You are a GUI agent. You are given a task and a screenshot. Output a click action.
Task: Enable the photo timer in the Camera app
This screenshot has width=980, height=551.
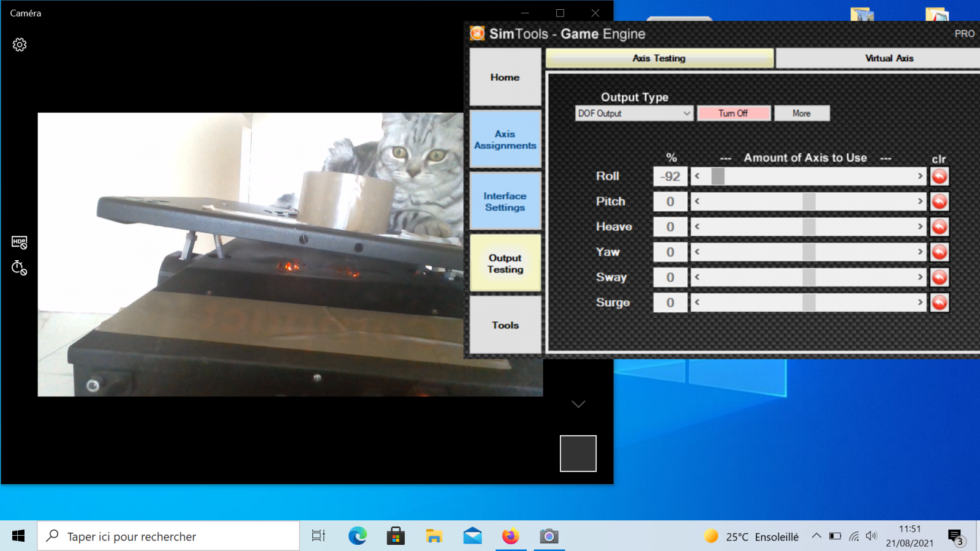point(18,267)
